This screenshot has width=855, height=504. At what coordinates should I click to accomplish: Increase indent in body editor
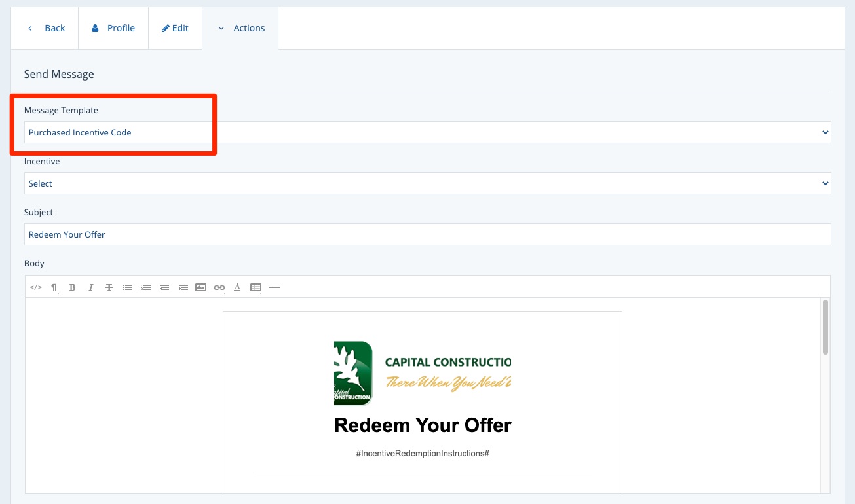coord(183,287)
